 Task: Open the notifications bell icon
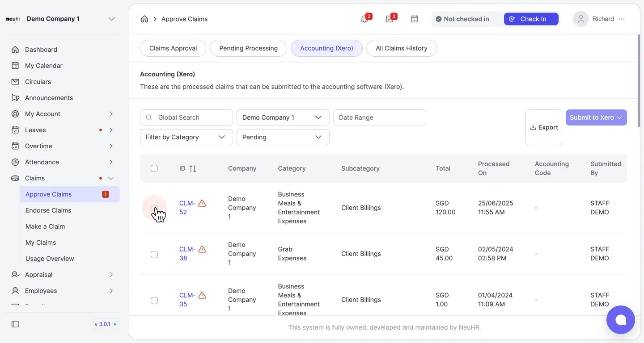point(364,19)
